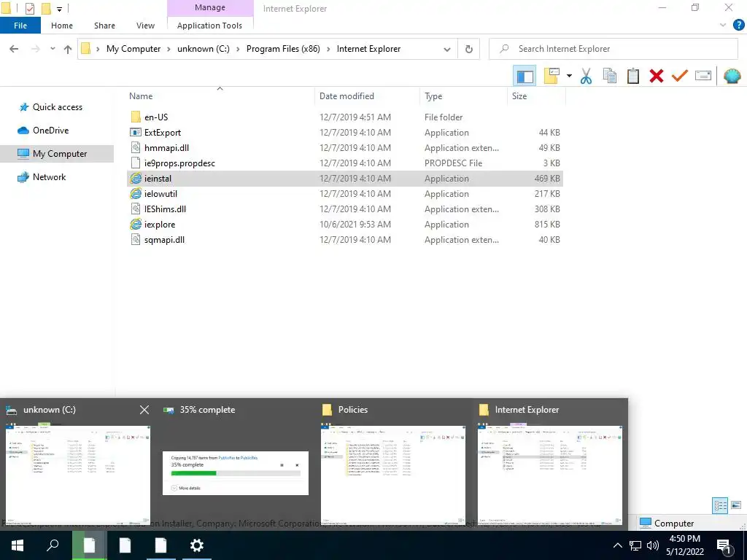Screen dimensions: 747x560
Task: Sort by the Date modified column
Action: [347, 96]
